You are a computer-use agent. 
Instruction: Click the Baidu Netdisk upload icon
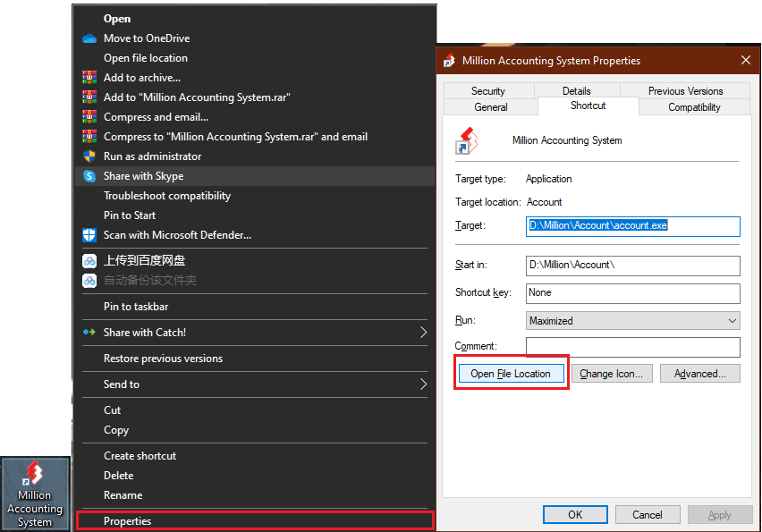(x=89, y=261)
